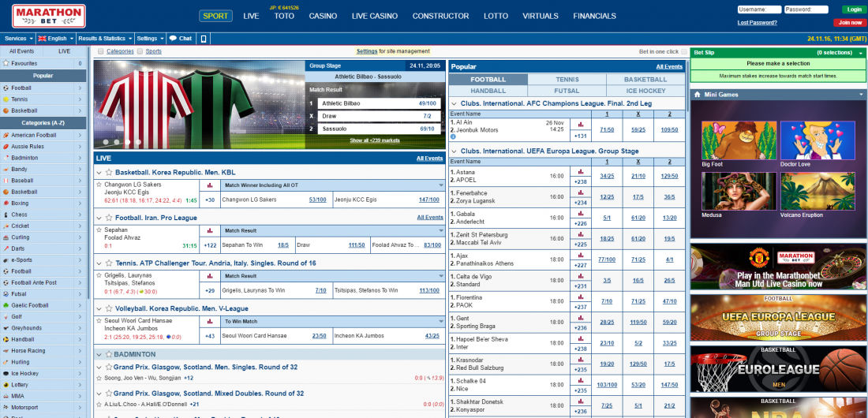868x418 pixels.
Task: Star the Sepahan event
Action: [99, 230]
